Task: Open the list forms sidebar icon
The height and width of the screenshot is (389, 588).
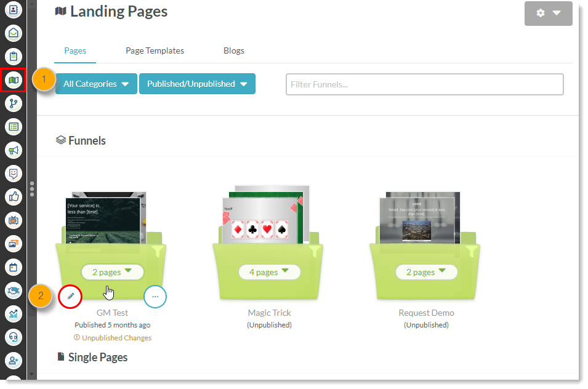Action: tap(14, 127)
